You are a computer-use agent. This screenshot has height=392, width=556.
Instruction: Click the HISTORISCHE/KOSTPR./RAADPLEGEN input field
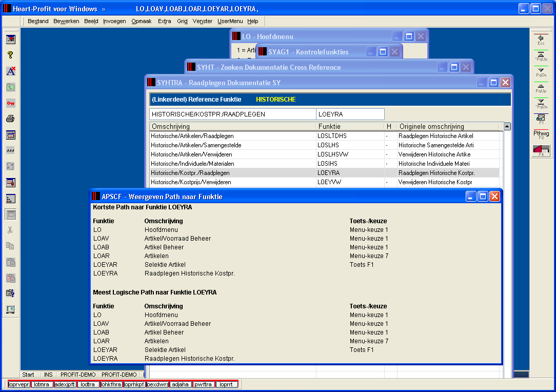[x=233, y=114]
